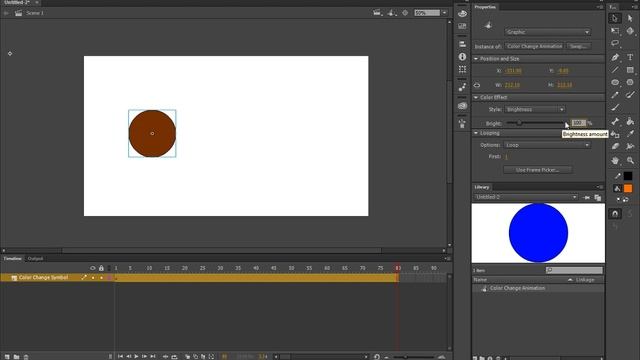The height and width of the screenshot is (360, 640).
Task: Select the Untitled-2 document tab
Action: (x=17, y=2)
